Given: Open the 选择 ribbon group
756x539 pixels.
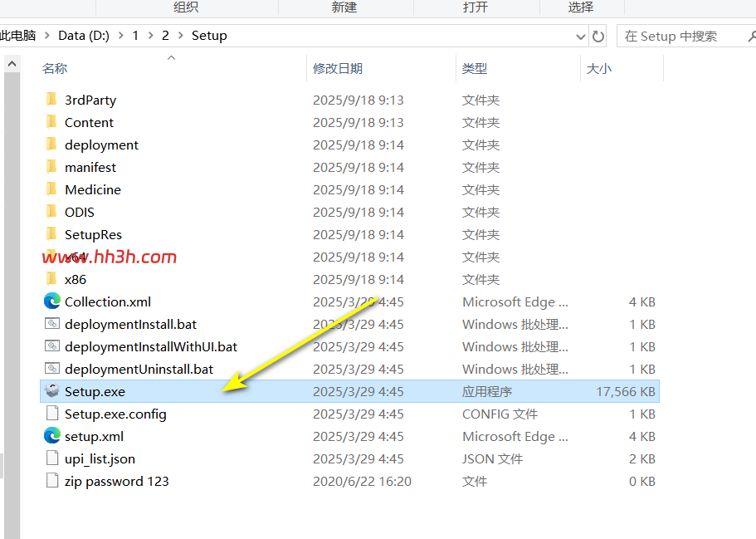Looking at the screenshot, I should (581, 7).
